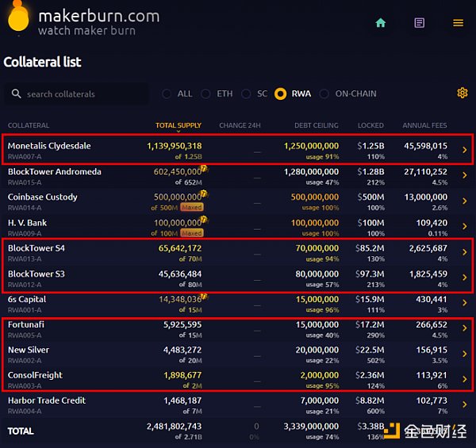
Task: Open Harbor Trade Credit collateral name
Action: tap(47, 400)
